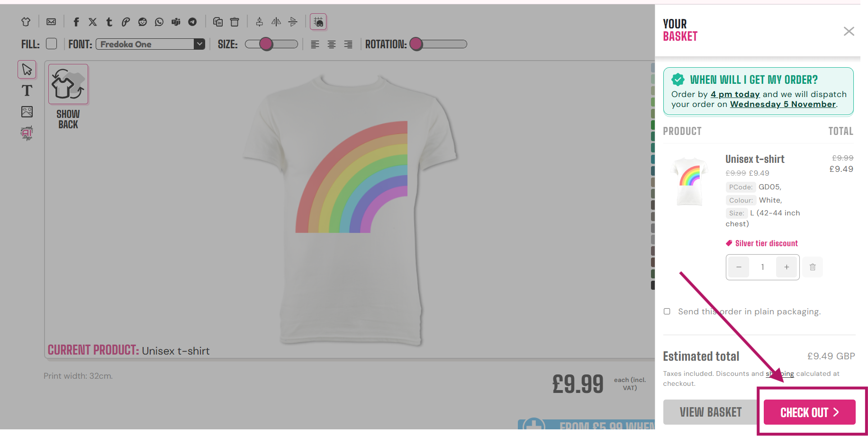Click the View Basket button
Viewport: 868px width, 436px height.
point(710,412)
